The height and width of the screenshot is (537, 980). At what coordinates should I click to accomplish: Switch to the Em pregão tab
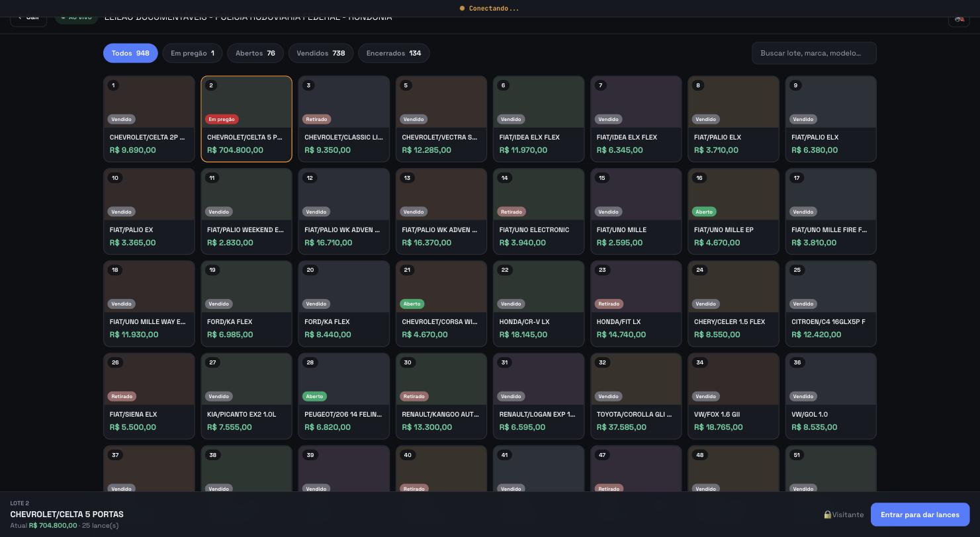193,53
